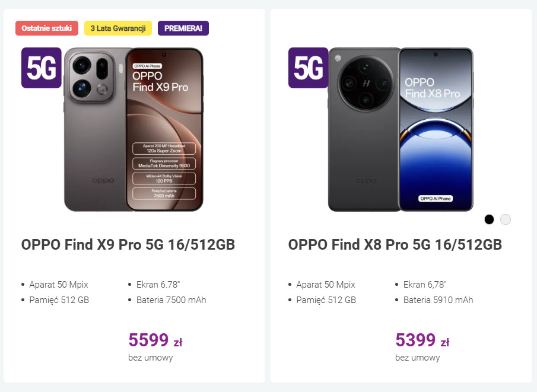Screen dimensions: 537x392
Task: Click 'Bateria 7500 mAh' specification
Action: pos(171,300)
